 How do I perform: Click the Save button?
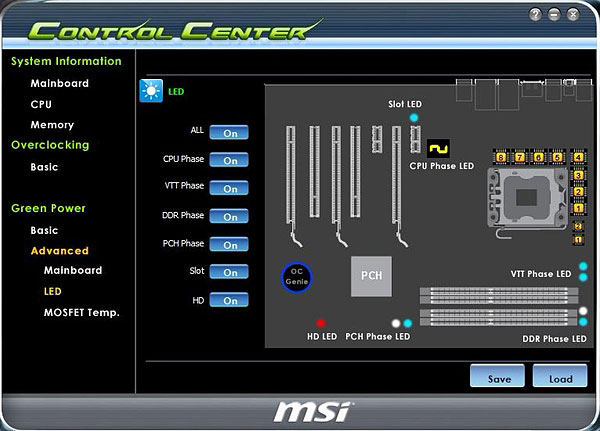click(497, 375)
